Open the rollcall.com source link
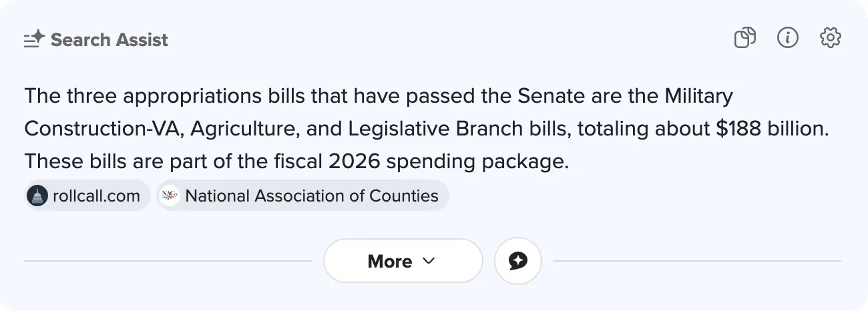 (x=96, y=196)
